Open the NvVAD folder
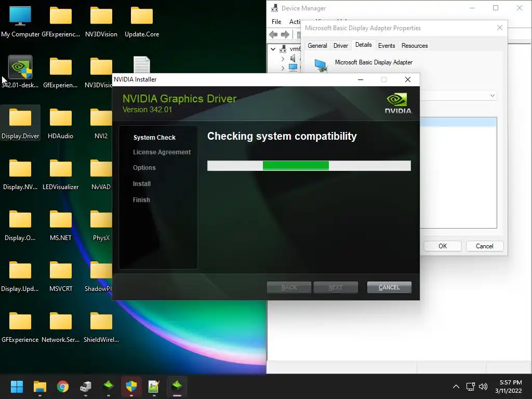This screenshot has height=399, width=532. click(101, 174)
